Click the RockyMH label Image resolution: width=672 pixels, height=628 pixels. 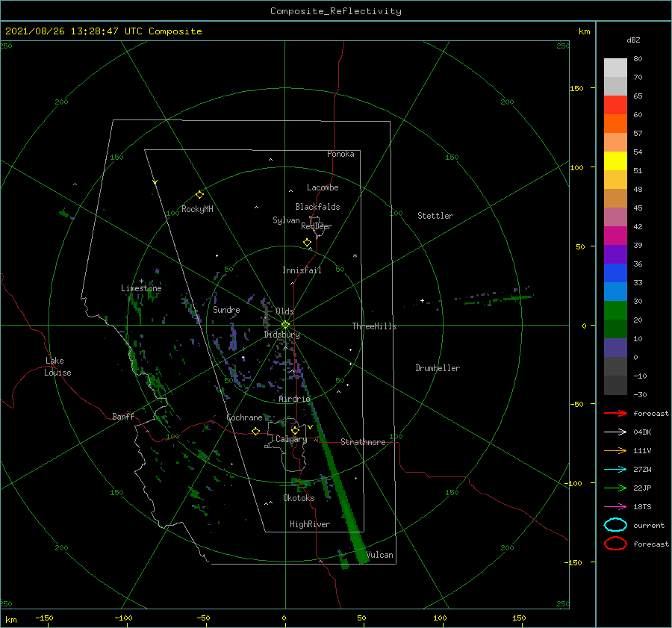tap(197, 209)
